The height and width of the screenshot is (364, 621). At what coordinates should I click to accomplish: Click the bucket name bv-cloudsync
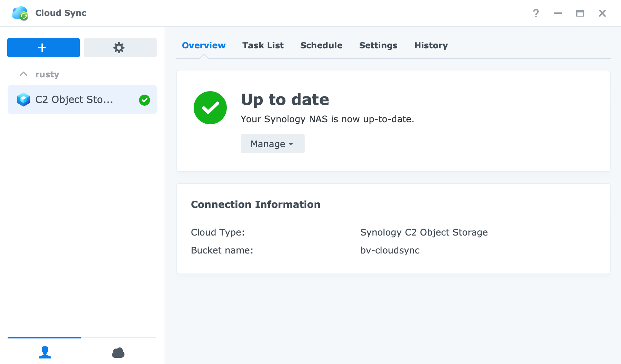[390, 250]
